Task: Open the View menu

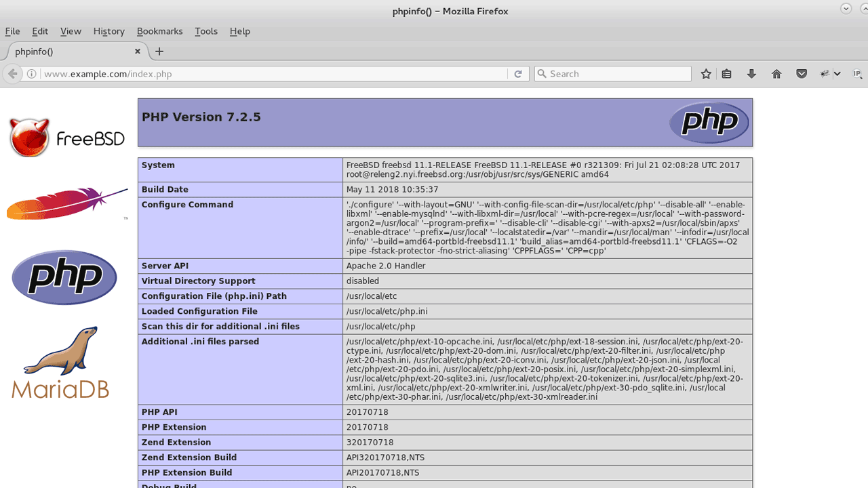Action: pyautogui.click(x=71, y=31)
